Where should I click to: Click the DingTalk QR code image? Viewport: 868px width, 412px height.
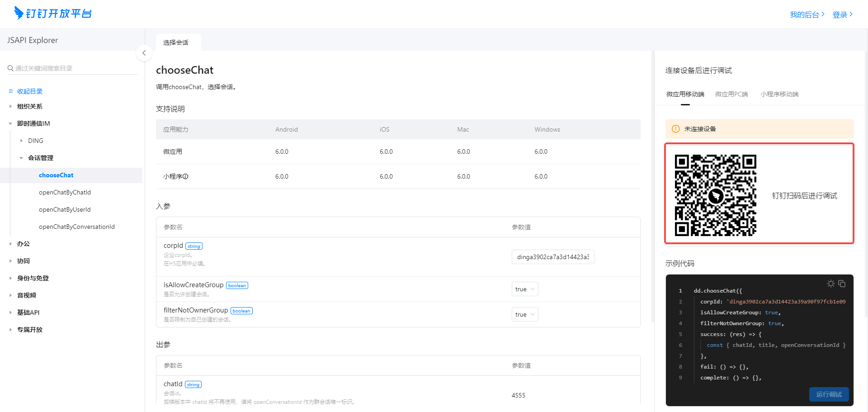click(x=716, y=195)
